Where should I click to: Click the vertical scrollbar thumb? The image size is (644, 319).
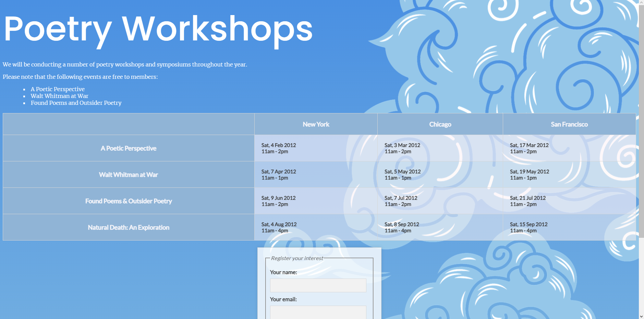[x=641, y=120]
